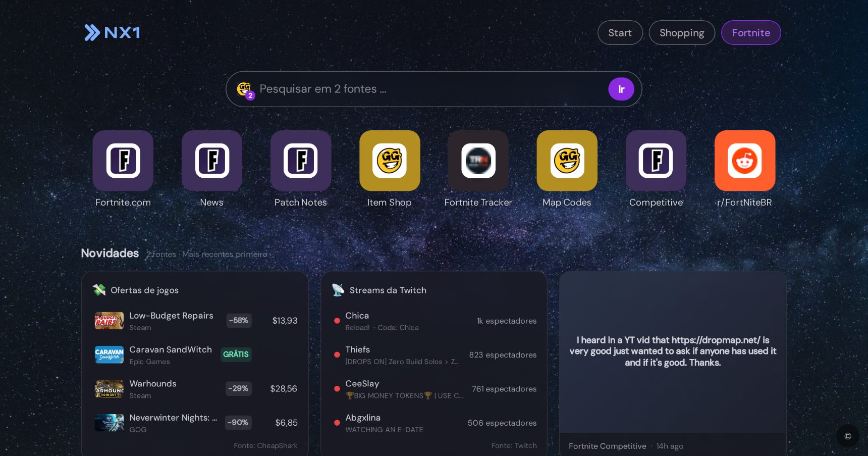
Task: Click the -29% discount badge
Action: [238, 389]
